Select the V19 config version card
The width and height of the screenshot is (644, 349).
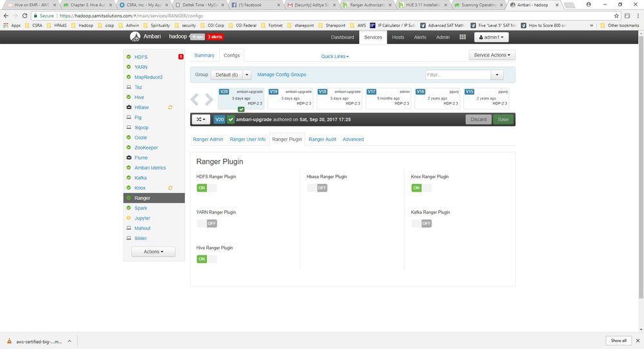pyautogui.click(x=290, y=98)
